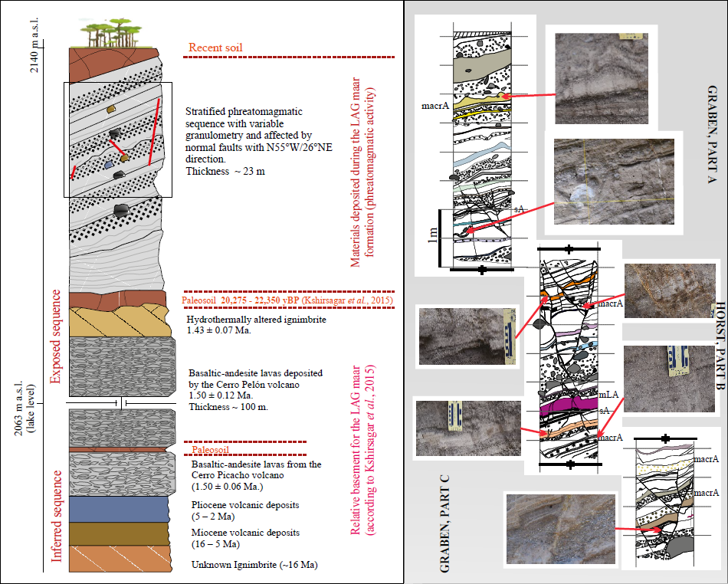728x584 pixels.
Task: Click the "Recent soil" label
Action: point(215,48)
